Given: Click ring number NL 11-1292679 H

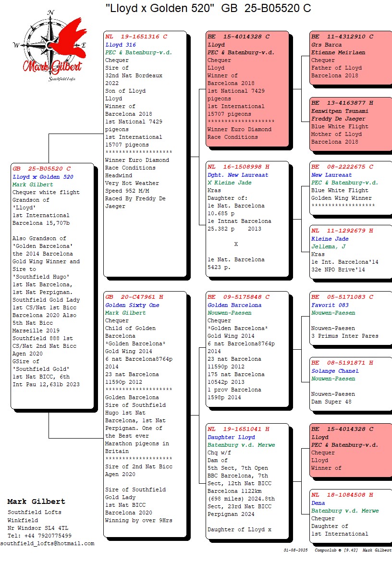Looking at the screenshot, I should 342,231.
